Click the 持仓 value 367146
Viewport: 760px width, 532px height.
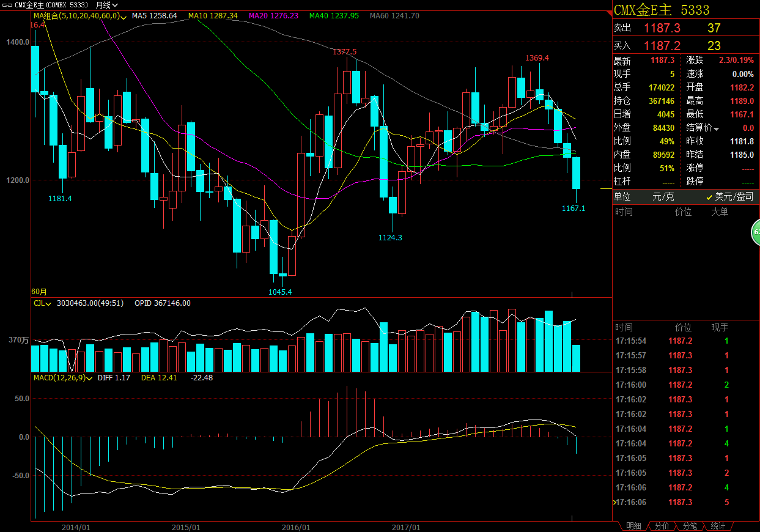click(x=661, y=101)
